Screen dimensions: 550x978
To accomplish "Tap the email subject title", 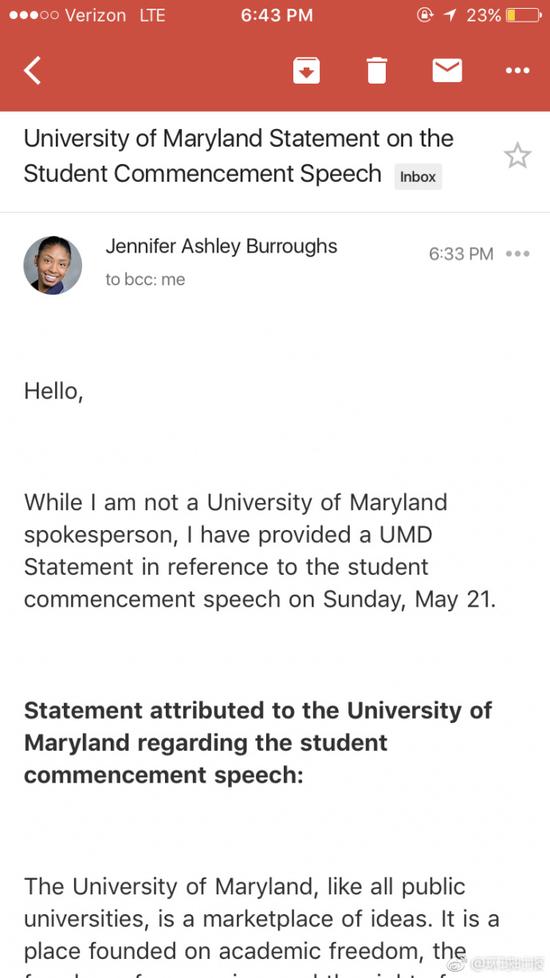I will point(238,156).
